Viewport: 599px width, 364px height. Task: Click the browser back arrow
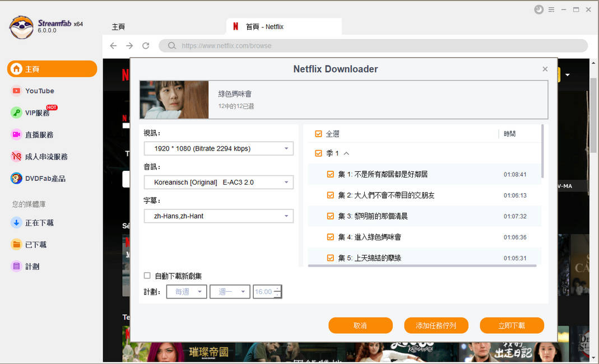(x=114, y=46)
